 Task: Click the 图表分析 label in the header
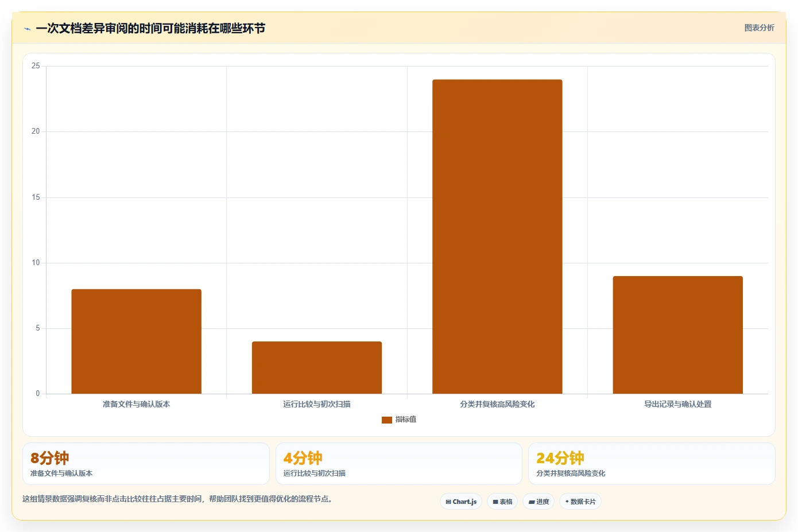coord(759,28)
